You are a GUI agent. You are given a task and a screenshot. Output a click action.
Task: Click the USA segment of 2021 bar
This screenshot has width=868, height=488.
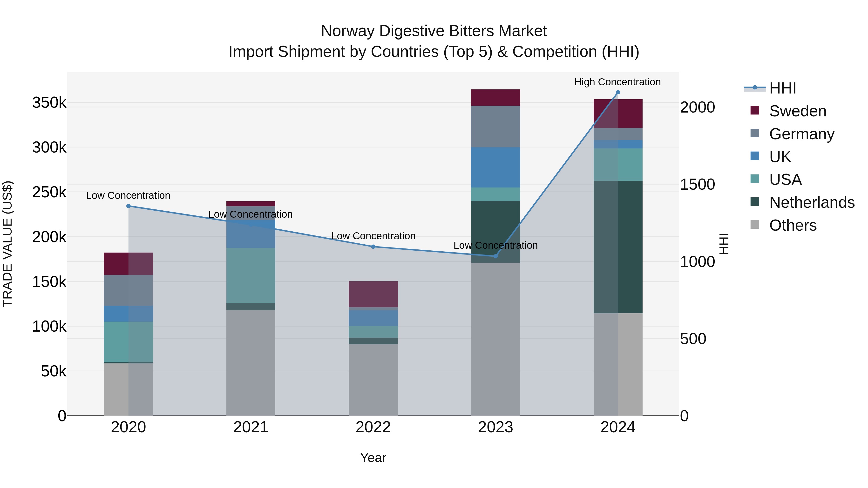tap(251, 275)
